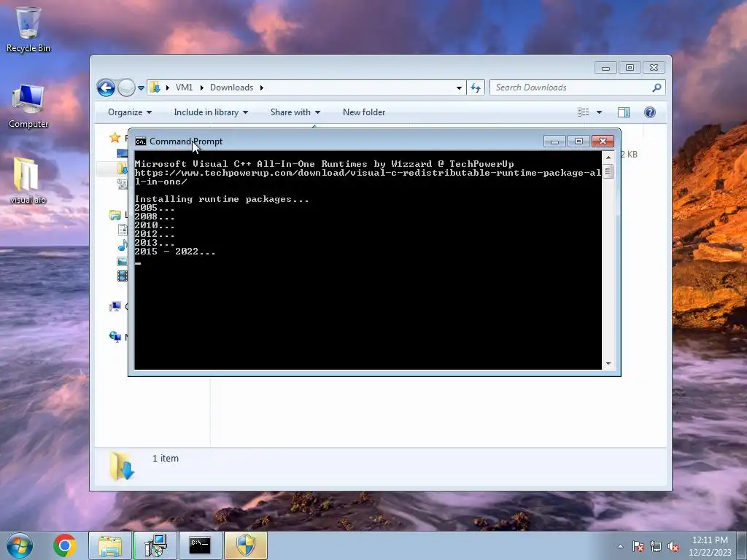Select VM1 in the address breadcrumb

[184, 87]
